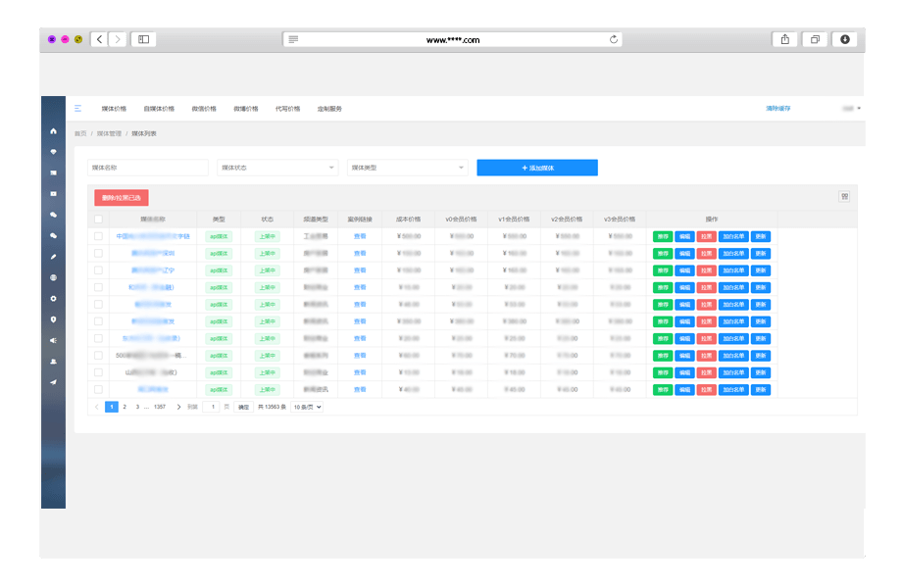Collapse the sidebar using the hamburger menu icon
Image resolution: width=902 pixels, height=588 pixels.
pyautogui.click(x=78, y=108)
